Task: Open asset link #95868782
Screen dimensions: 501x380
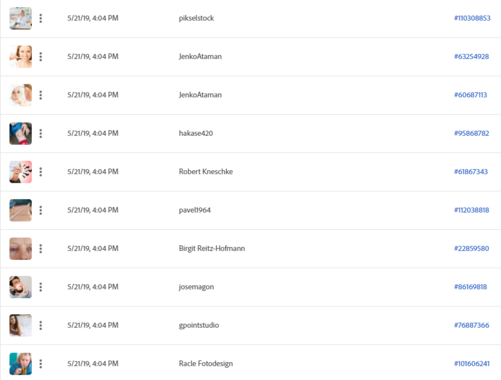Action: pyautogui.click(x=471, y=133)
